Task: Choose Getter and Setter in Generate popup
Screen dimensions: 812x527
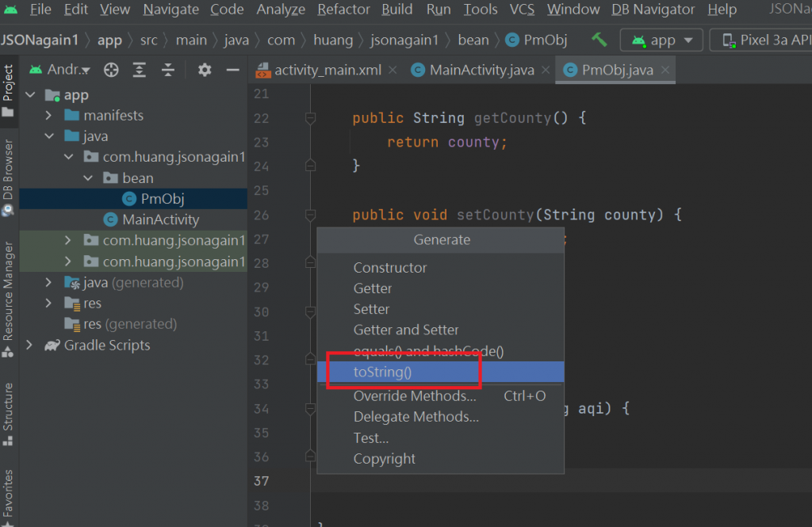Action: [440, 330]
